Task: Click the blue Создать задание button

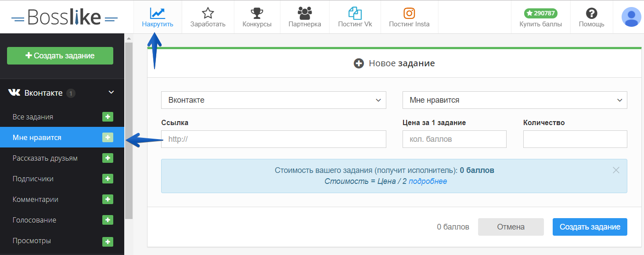Action: coord(590,227)
